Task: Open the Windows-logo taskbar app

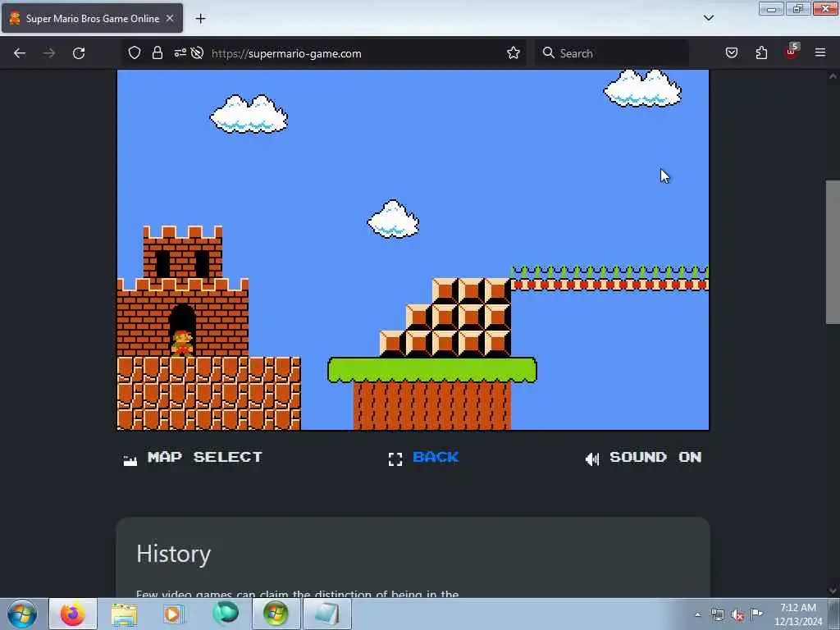Action: (276, 614)
